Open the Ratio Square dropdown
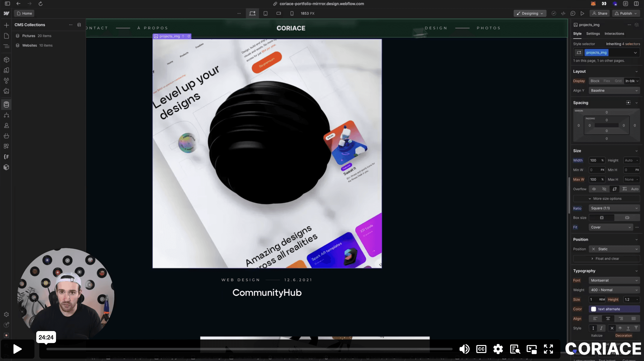The height and width of the screenshot is (361, 644). (614, 208)
